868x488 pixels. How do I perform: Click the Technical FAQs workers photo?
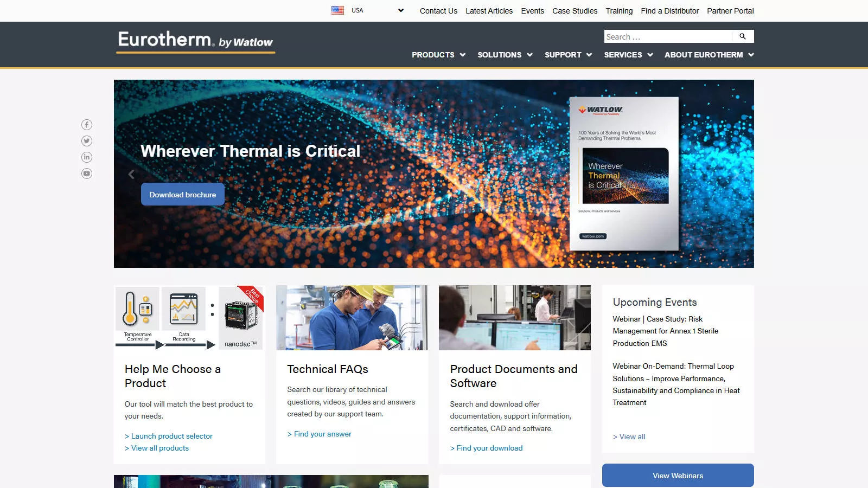[352, 318]
